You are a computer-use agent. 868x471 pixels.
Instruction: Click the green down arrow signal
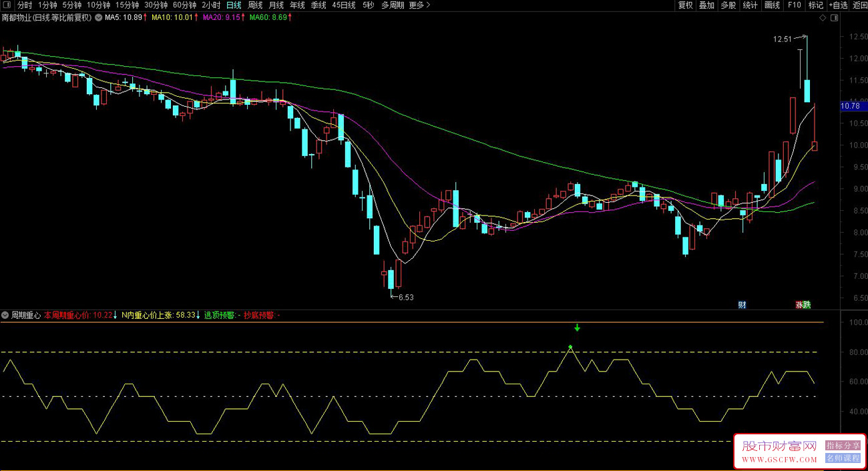(x=577, y=328)
